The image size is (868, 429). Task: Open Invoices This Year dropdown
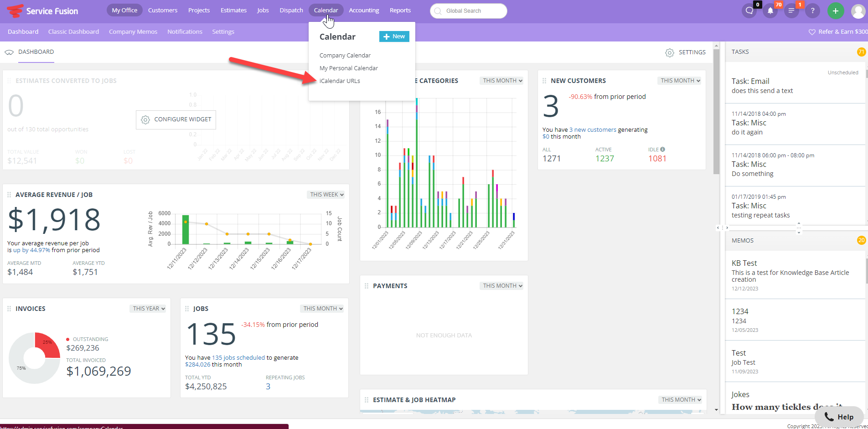tap(149, 309)
